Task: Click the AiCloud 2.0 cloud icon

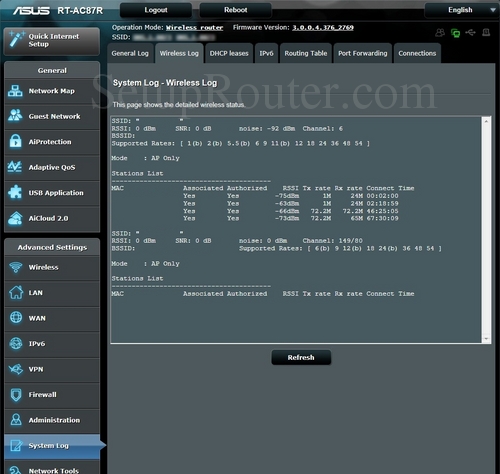Action: [15, 218]
